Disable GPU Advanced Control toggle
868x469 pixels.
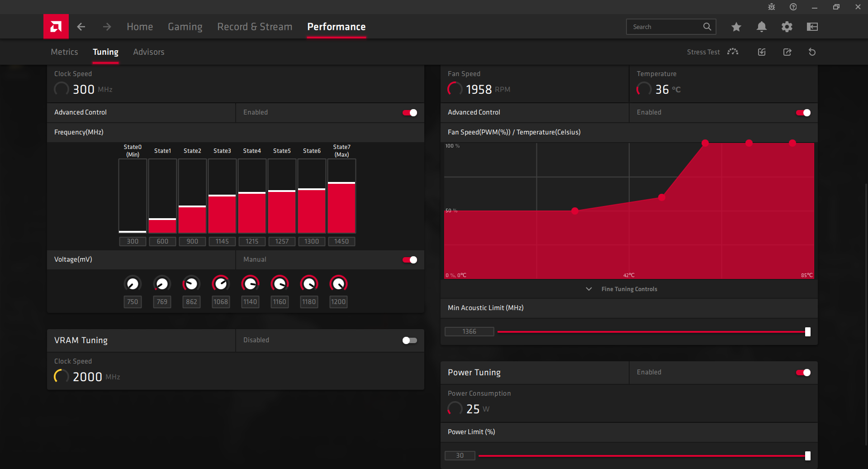click(410, 113)
